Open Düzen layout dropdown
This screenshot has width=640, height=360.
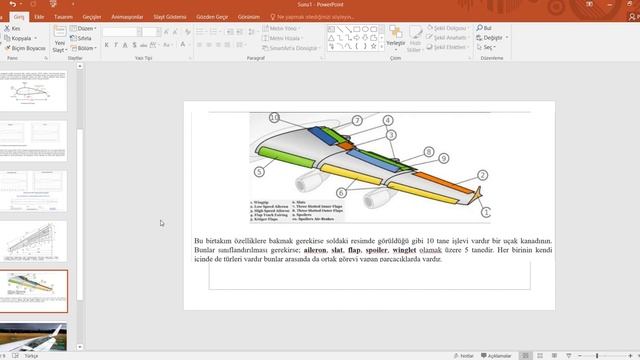[83, 28]
